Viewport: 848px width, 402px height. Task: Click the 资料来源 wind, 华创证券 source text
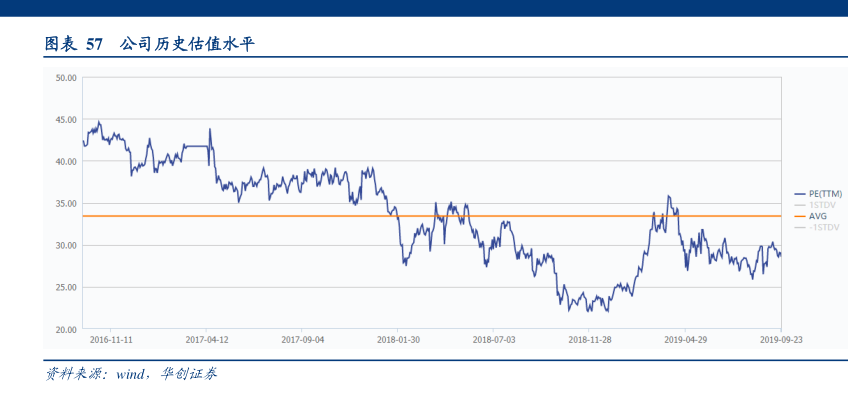(x=132, y=374)
